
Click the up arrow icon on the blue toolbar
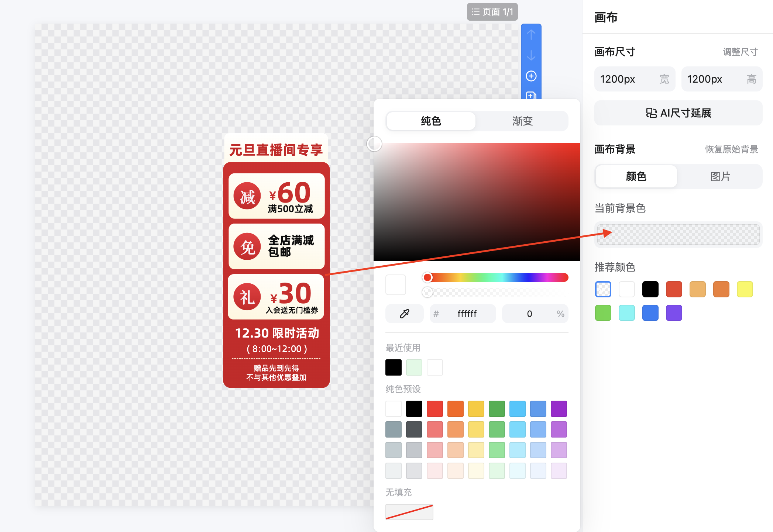pyautogui.click(x=531, y=34)
